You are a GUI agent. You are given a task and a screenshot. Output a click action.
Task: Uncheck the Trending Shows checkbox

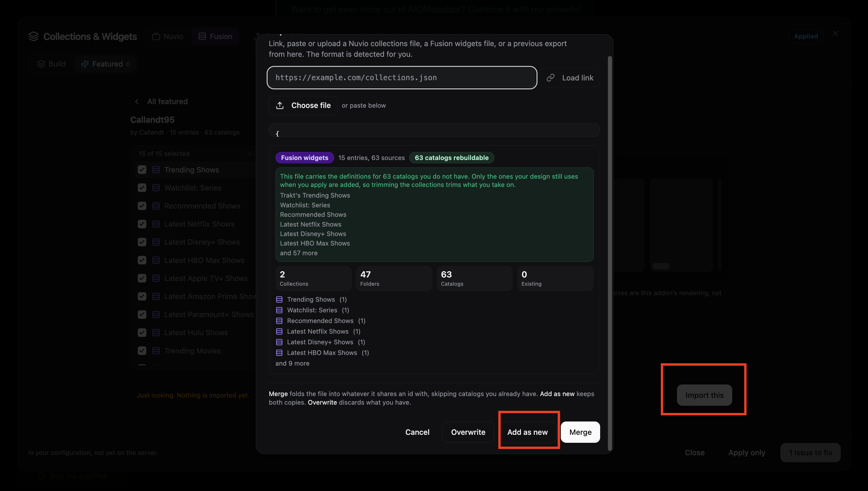point(142,170)
